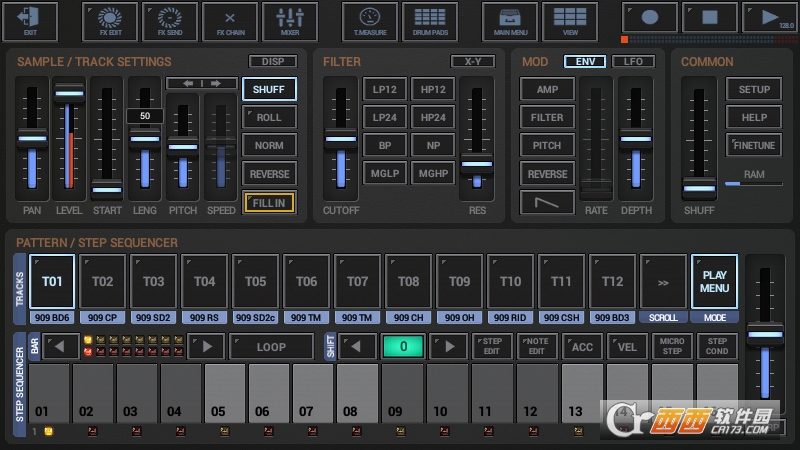
Task: Open the MAIN MENU
Action: coord(510,21)
